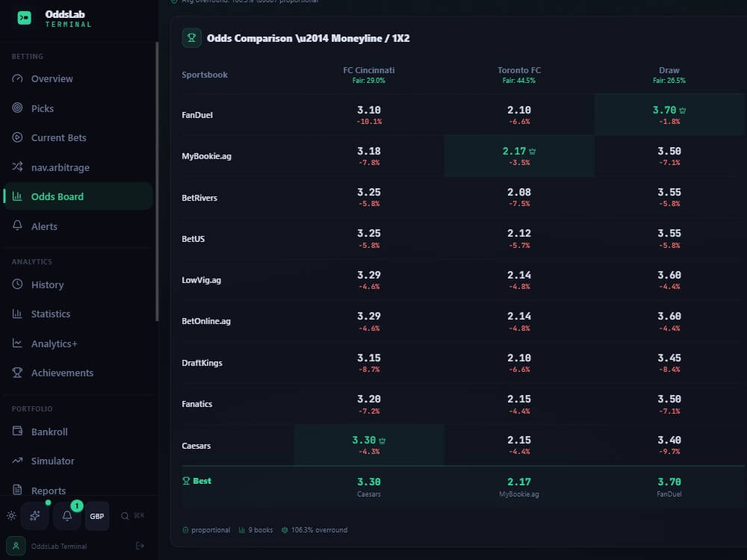The height and width of the screenshot is (560, 747).
Task: Click the Fanatics sportsbook name
Action: [x=196, y=404]
